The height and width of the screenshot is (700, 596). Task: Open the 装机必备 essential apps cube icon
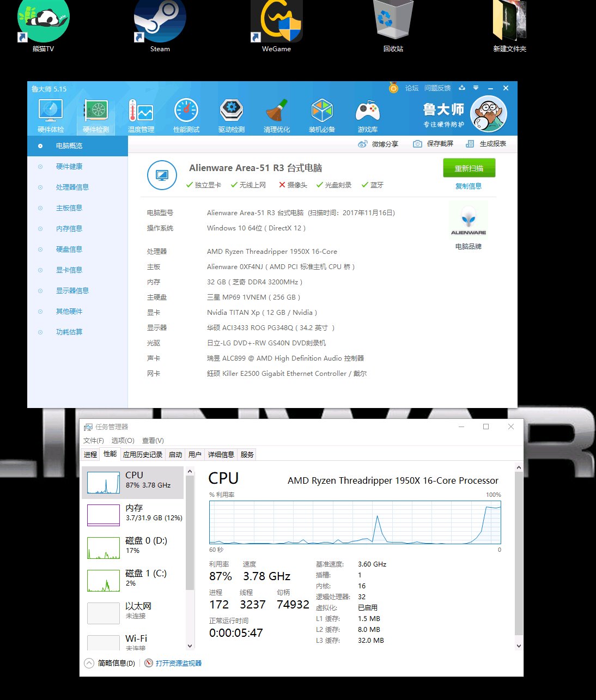(322, 116)
